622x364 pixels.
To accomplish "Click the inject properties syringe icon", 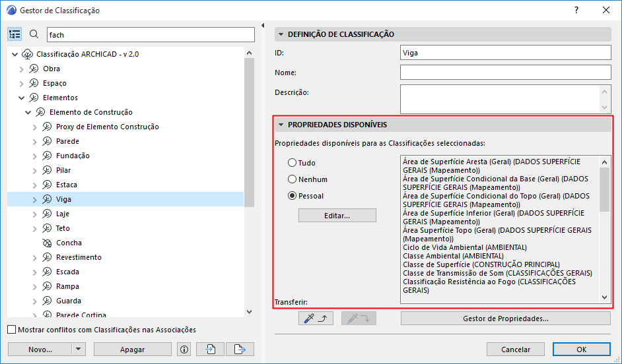I will click(x=359, y=318).
